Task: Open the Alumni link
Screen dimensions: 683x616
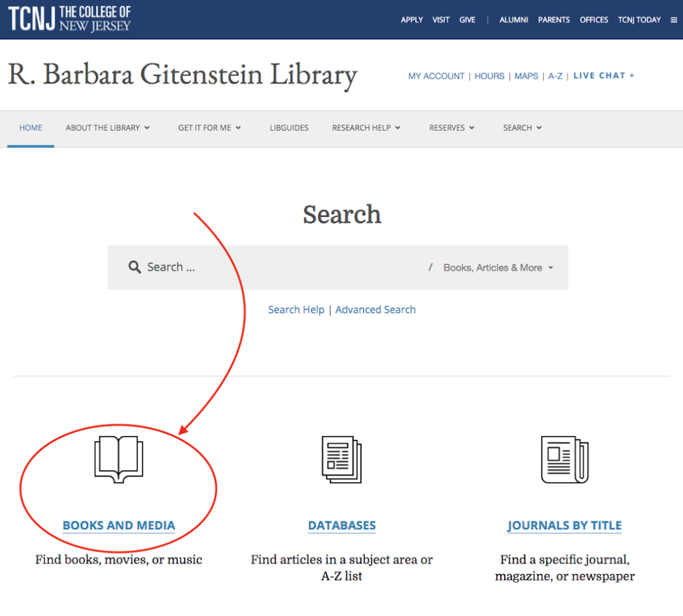Action: pos(514,20)
